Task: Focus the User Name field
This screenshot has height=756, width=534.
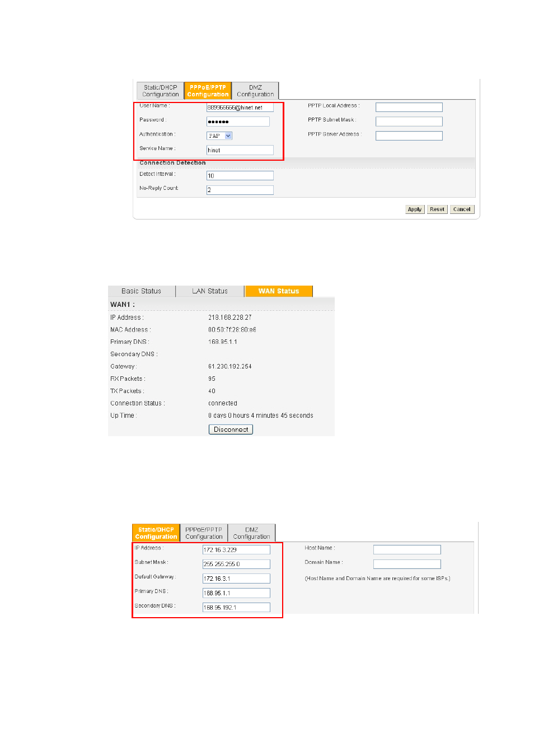Action: (x=240, y=107)
